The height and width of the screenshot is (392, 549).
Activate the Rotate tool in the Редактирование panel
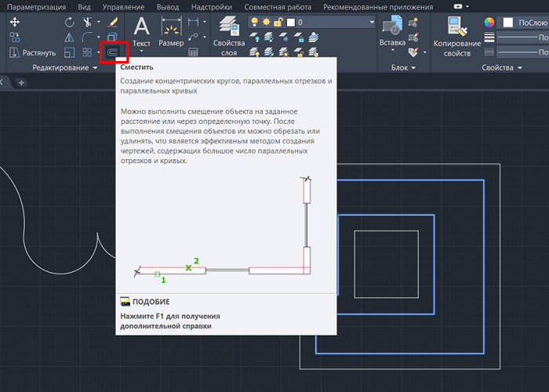point(69,22)
